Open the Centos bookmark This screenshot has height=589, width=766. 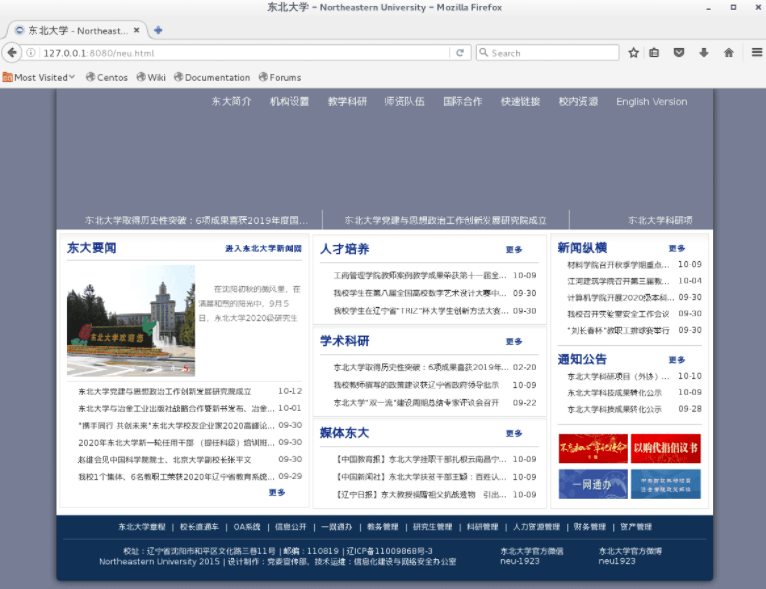coord(106,77)
